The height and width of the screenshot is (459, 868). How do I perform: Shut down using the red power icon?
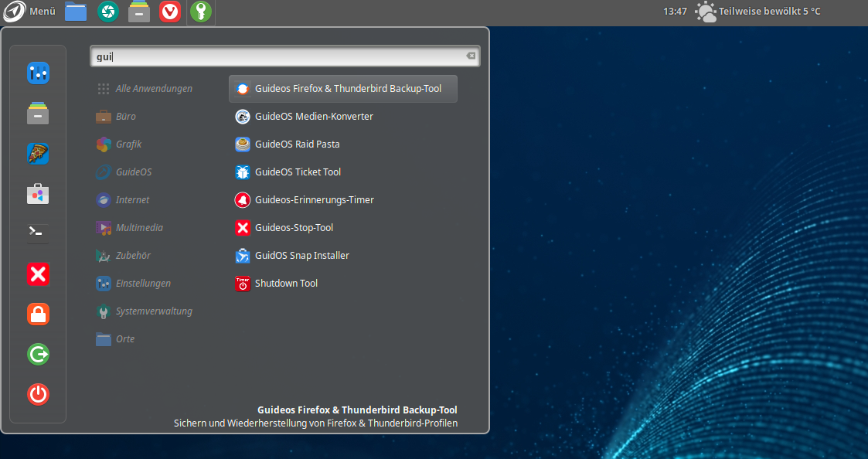coord(38,394)
